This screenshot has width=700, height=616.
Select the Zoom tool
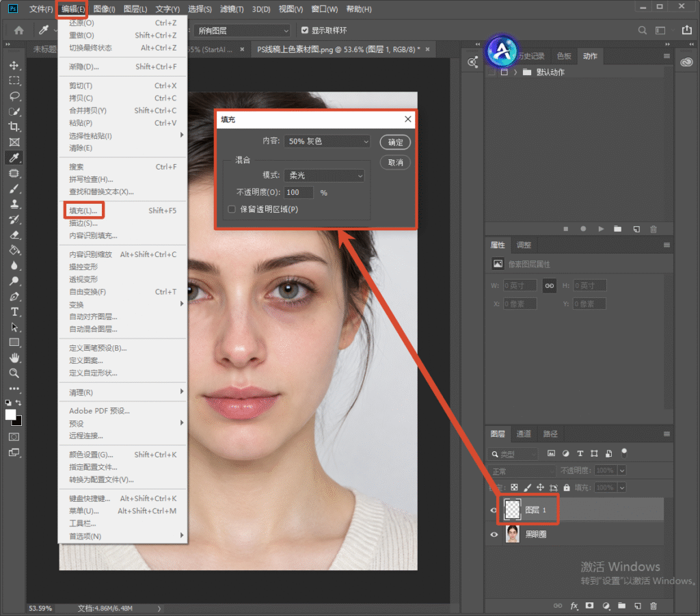click(14, 373)
